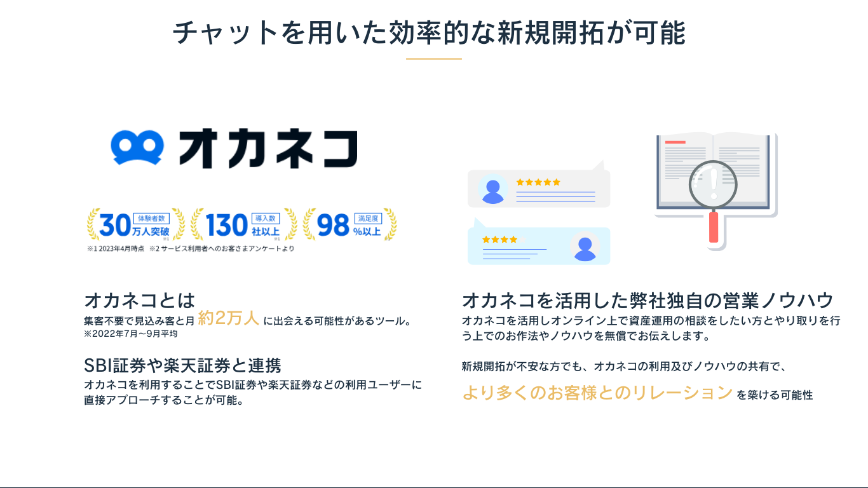
Task: Click the footnote ※1 2023年4月時点
Action: [x=116, y=248]
